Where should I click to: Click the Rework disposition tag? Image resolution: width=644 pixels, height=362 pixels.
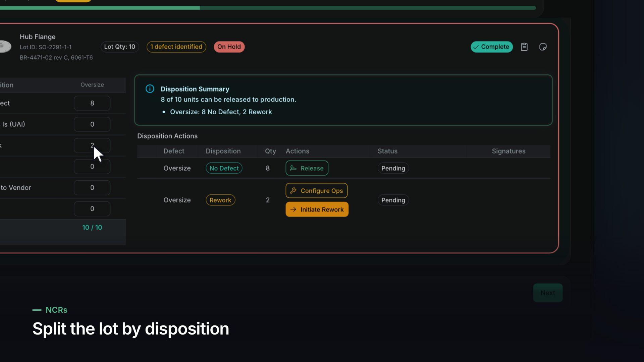pos(220,200)
